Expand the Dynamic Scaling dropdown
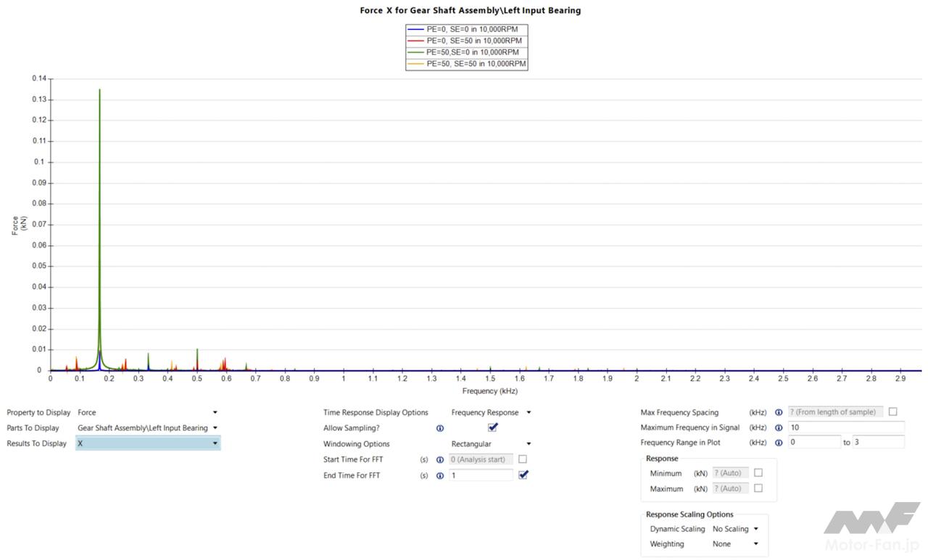 [x=734, y=529]
